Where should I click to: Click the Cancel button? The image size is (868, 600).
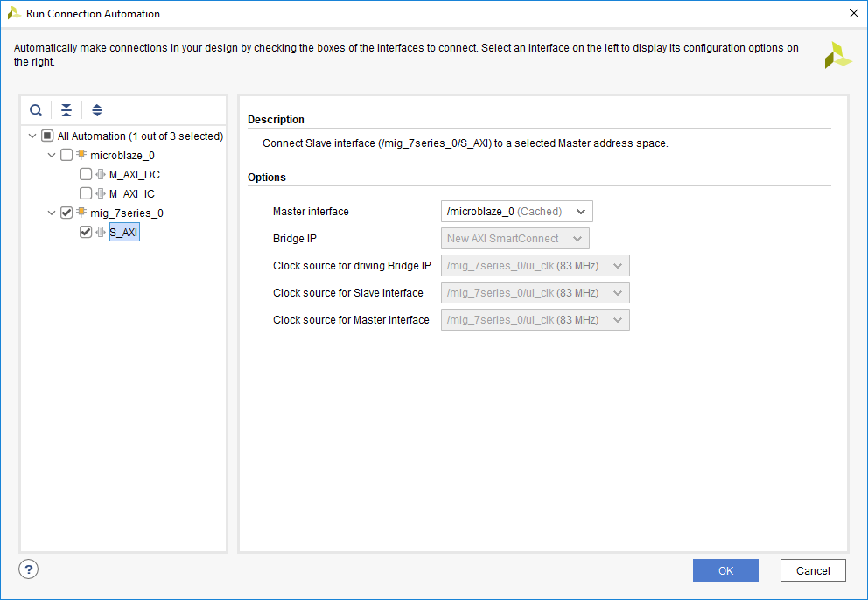pyautogui.click(x=813, y=570)
